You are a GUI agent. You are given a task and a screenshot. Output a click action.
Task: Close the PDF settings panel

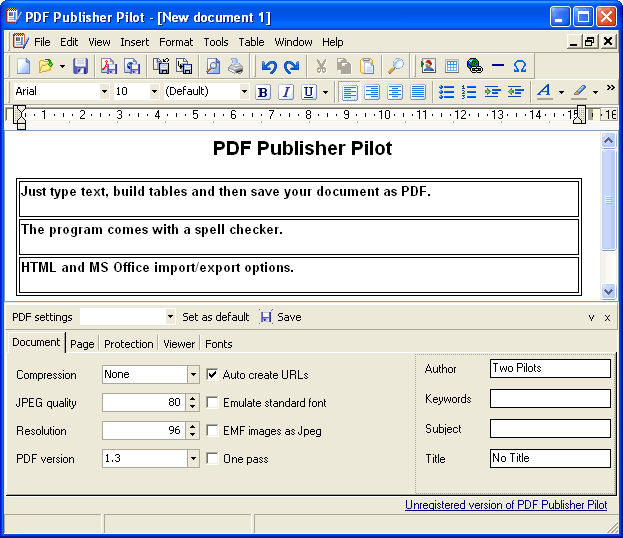pos(607,317)
